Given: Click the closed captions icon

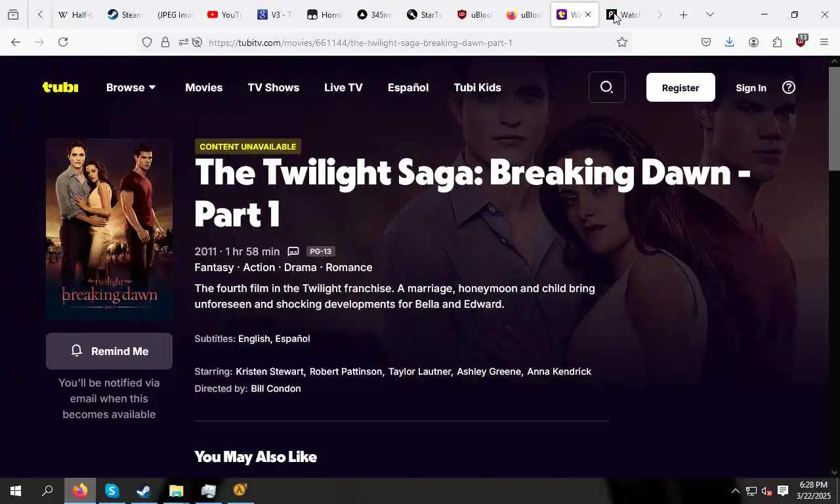Looking at the screenshot, I should [x=293, y=251].
